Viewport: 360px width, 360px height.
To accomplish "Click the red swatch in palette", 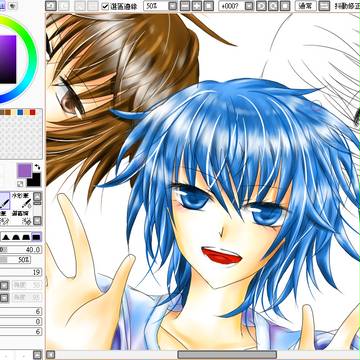I will (x=32, y=112).
